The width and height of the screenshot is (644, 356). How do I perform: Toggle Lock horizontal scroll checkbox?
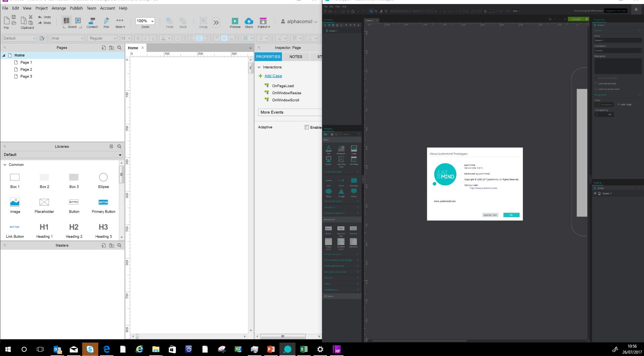pos(596,89)
